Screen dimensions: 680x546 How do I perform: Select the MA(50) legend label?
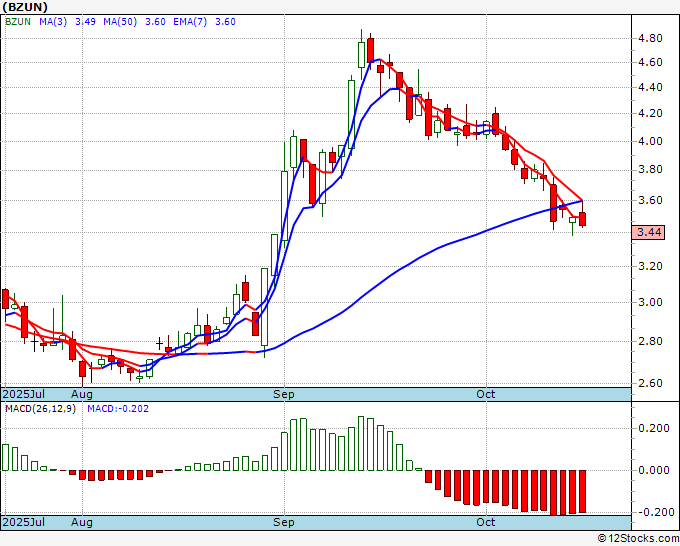(x=120, y=22)
